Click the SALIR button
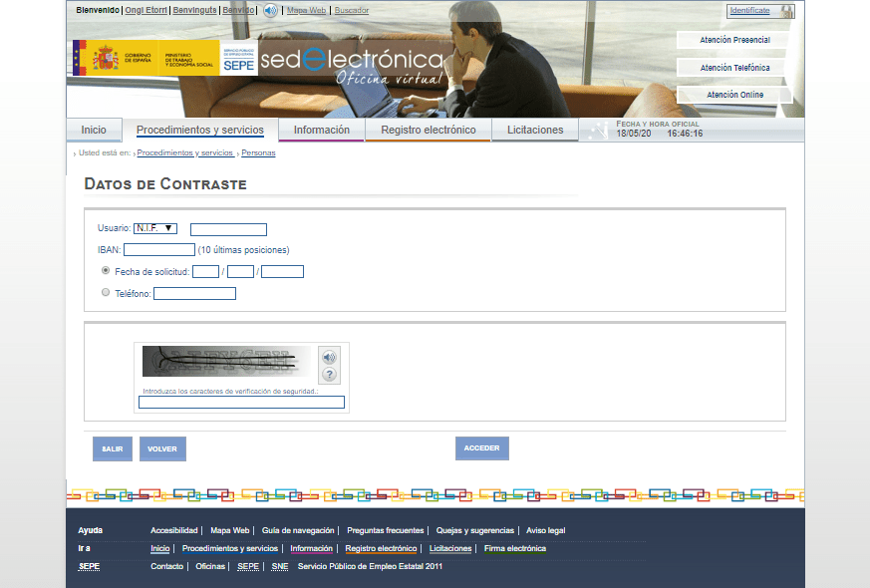The width and height of the screenshot is (870, 588). [x=113, y=449]
